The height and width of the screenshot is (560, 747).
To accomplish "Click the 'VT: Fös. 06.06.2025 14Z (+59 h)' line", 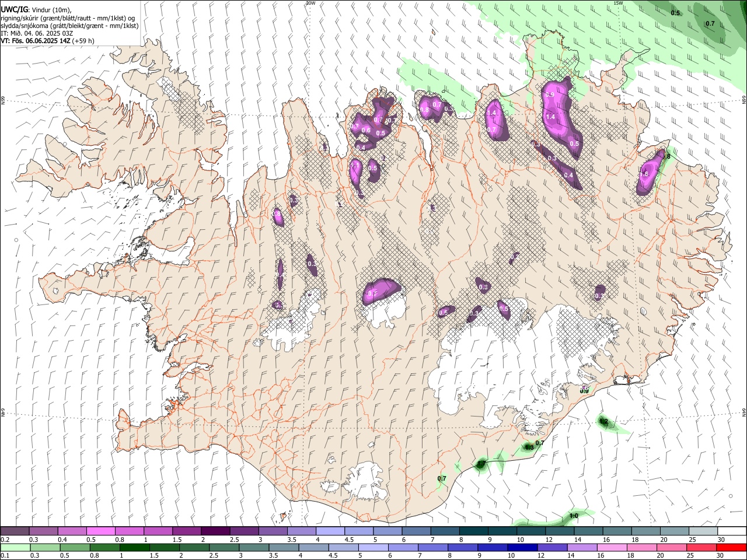I will point(47,41).
